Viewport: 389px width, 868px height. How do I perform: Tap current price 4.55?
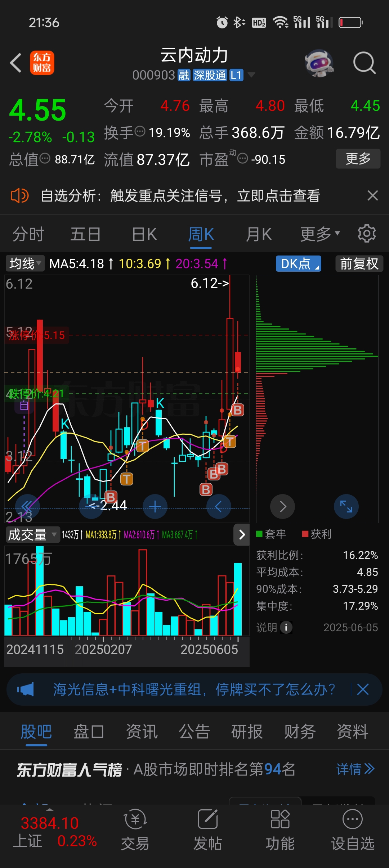coord(38,110)
